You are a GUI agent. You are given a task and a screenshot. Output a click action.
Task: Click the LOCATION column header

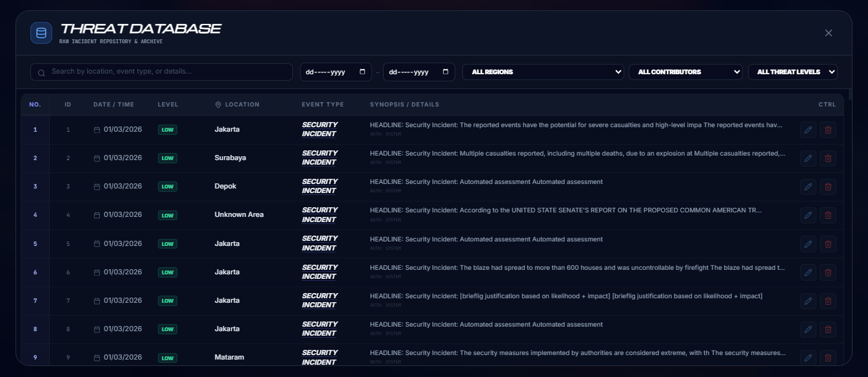237,105
